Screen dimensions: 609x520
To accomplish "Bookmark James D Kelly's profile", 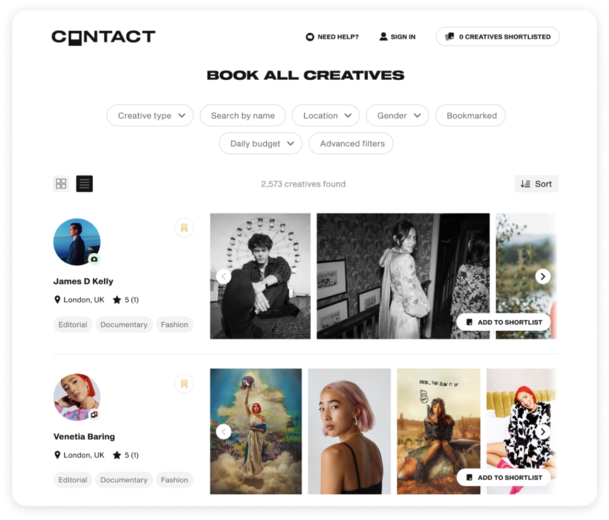I will (x=184, y=228).
